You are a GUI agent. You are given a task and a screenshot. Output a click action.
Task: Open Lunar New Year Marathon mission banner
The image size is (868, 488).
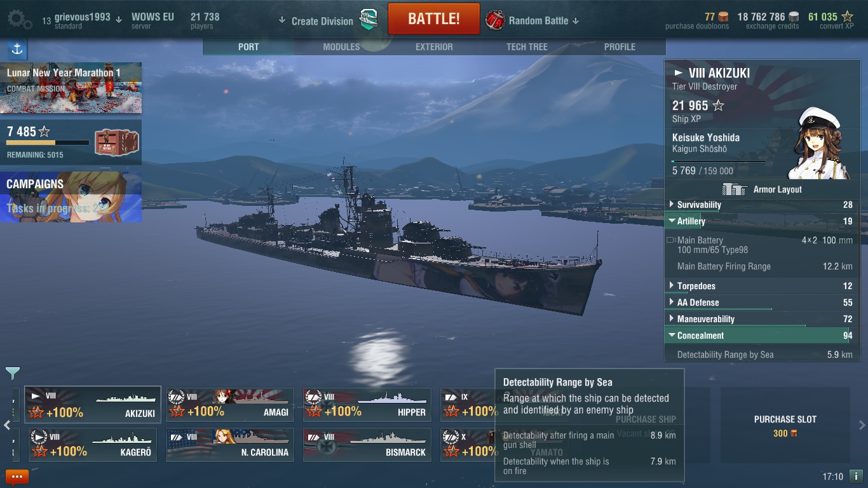point(71,88)
